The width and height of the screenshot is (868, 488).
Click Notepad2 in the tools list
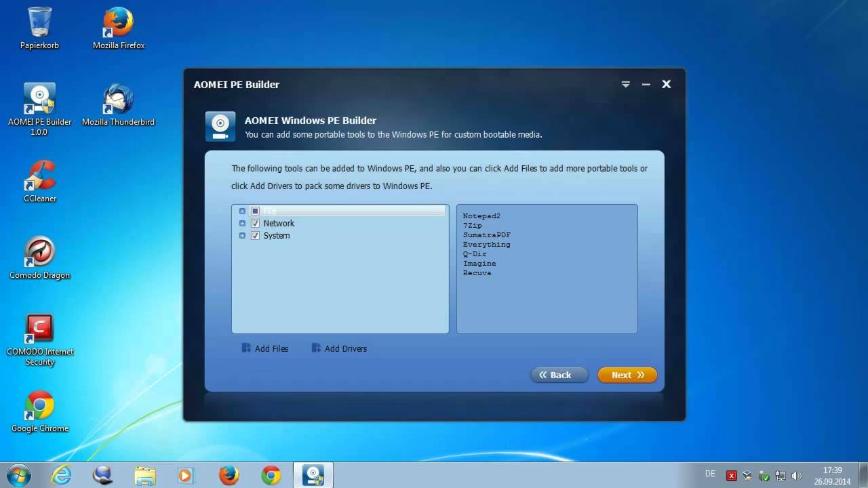481,216
